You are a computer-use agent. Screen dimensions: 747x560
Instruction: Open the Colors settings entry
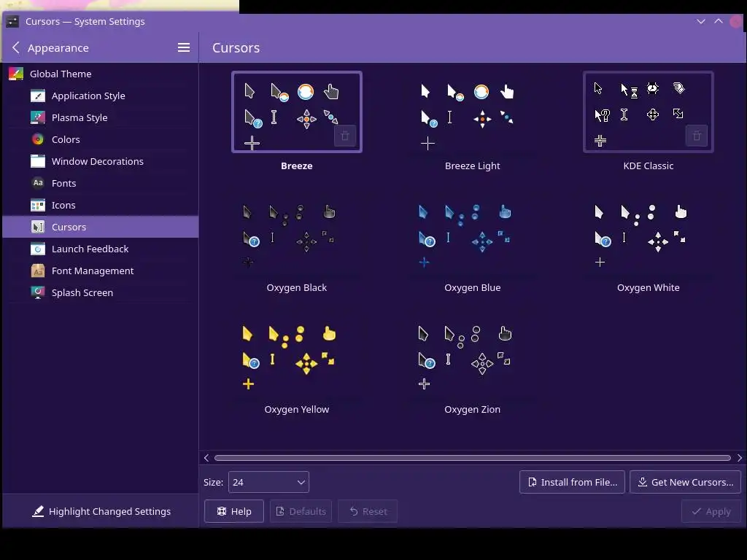tap(100, 139)
